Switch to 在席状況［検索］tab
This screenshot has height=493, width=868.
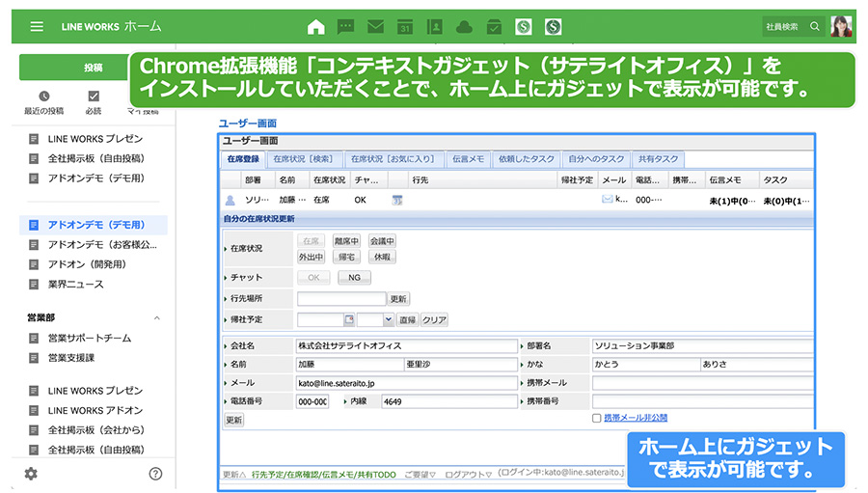(x=304, y=159)
